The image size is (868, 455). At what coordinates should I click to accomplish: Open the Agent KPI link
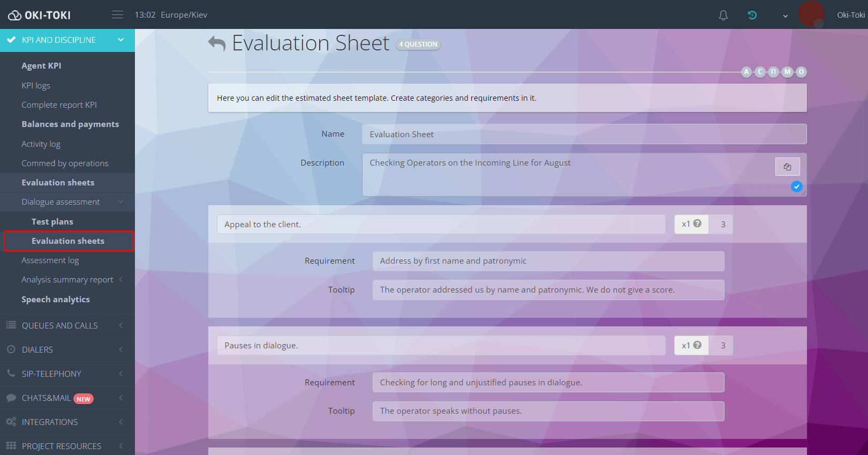[41, 65]
